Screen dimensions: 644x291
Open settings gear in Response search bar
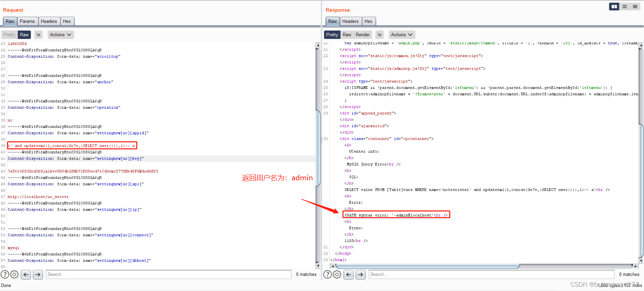[x=337, y=275]
